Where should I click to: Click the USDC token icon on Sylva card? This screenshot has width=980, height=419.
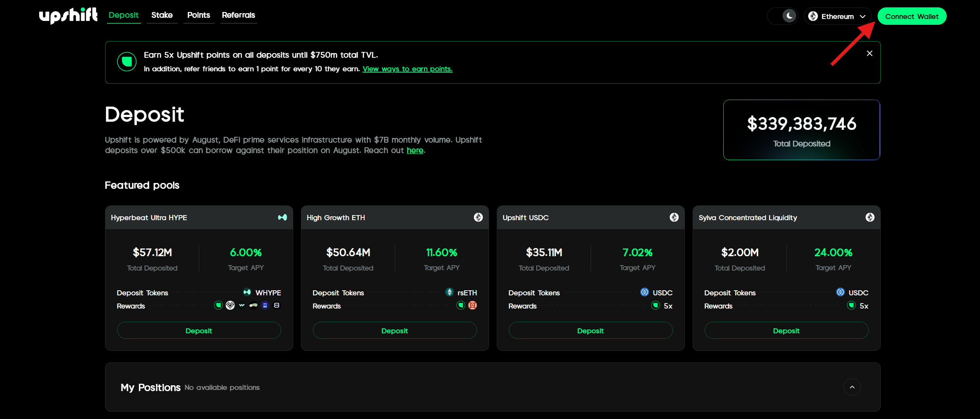coord(840,292)
